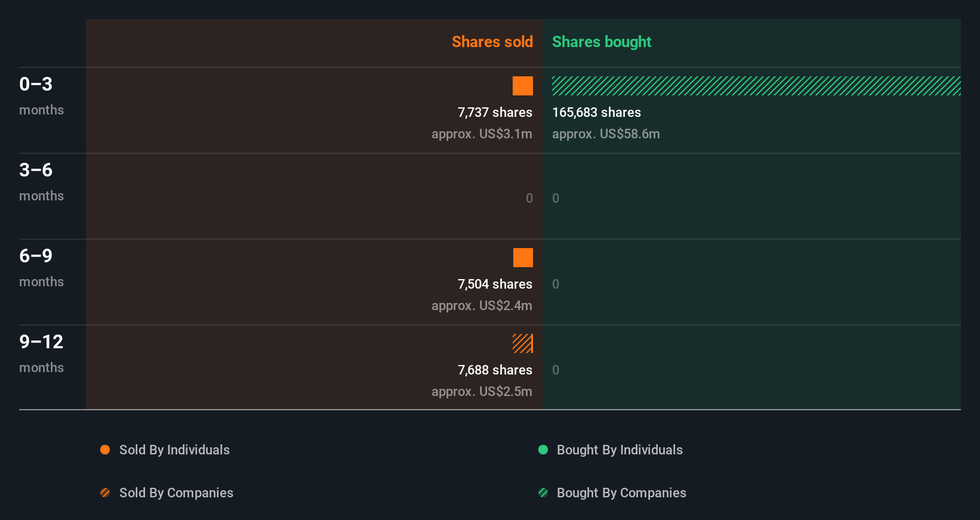Click the bought '0' in 9–12 months row

click(556, 370)
